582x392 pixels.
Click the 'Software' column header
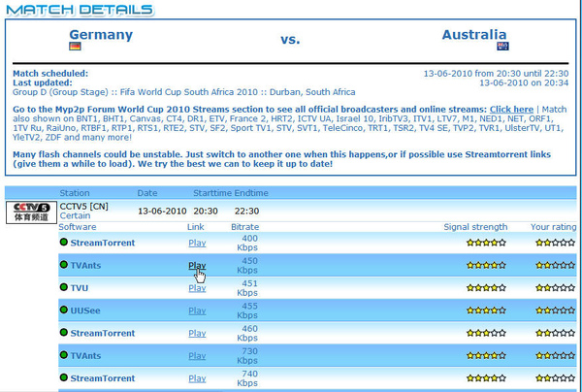78,227
